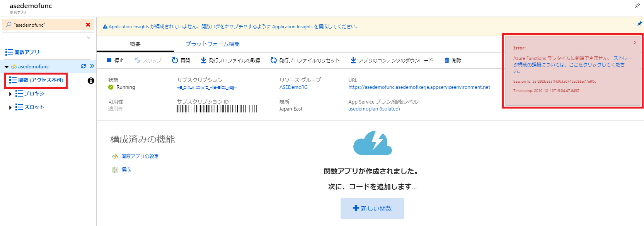Expand the プロキシ tree node
Screen dimensions: 644x226
coord(10,94)
